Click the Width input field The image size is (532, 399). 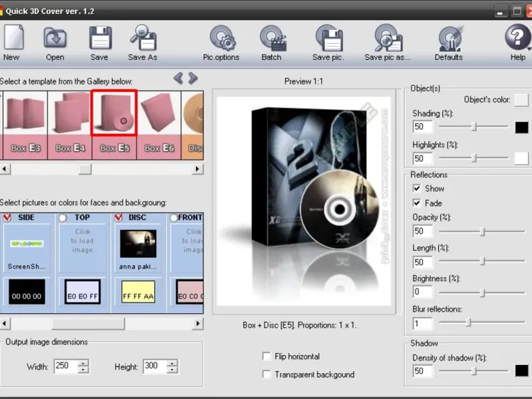tap(66, 366)
